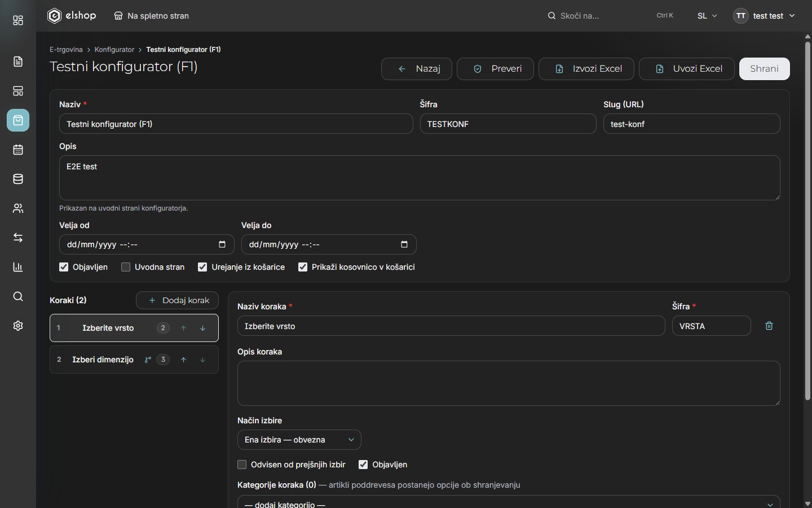This screenshot has width=812, height=508.
Task: Open calendar picker in Velja do field
Action: (x=404, y=244)
